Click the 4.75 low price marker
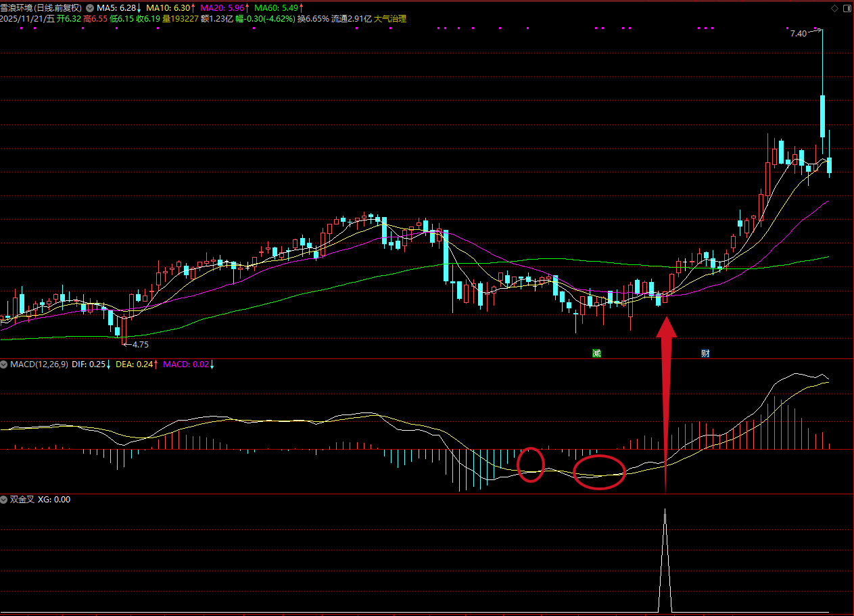 (140, 345)
